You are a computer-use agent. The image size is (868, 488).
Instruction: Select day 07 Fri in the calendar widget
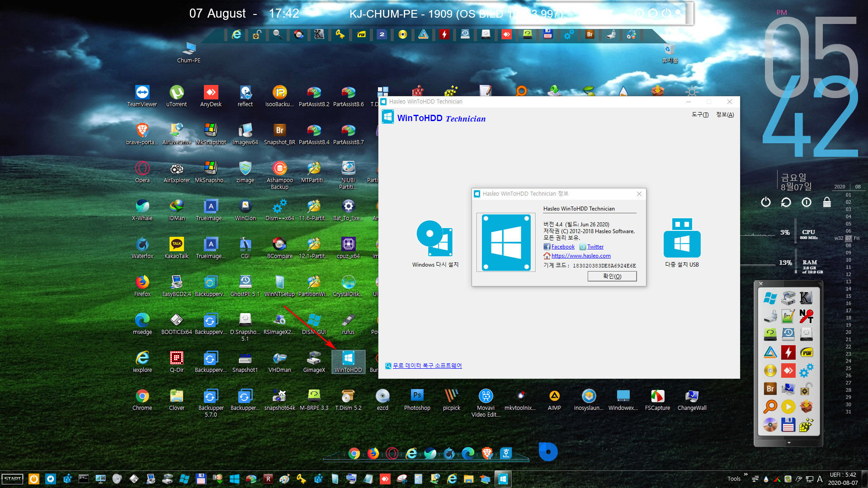pyautogui.click(x=849, y=238)
